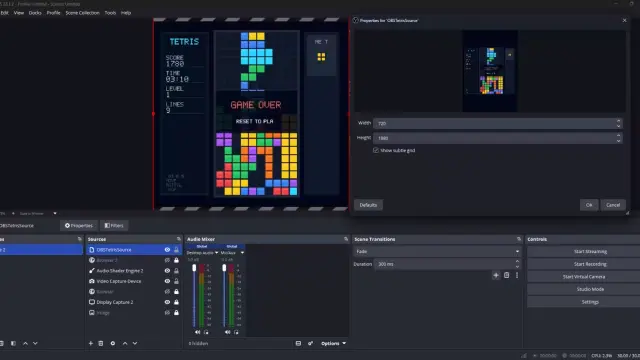Add a scene transition with plus icon
This screenshot has height=360, width=640.
point(496,276)
